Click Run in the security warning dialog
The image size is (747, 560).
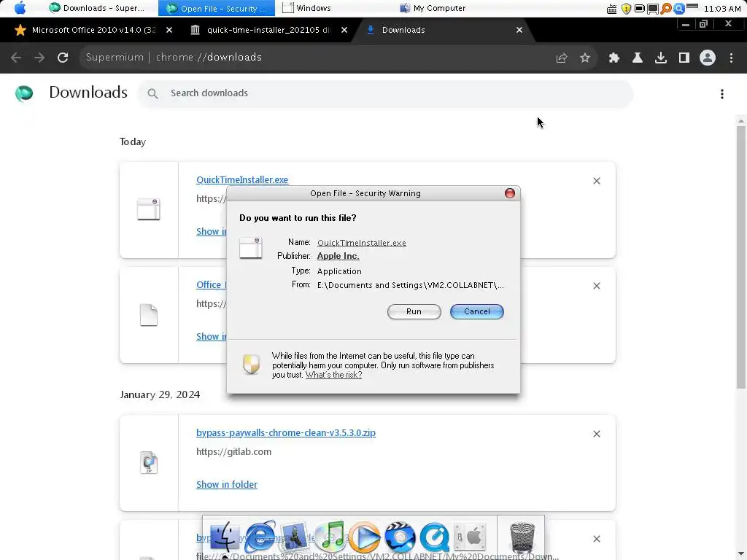point(414,311)
